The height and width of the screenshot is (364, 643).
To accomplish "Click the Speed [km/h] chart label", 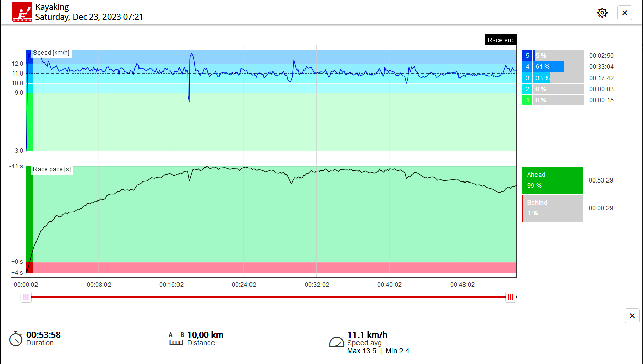I will tap(51, 53).
